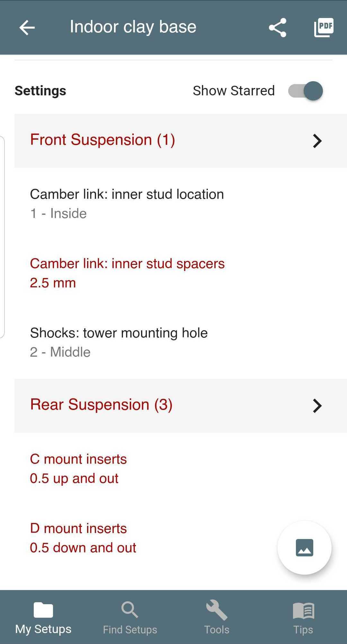The image size is (347, 644).
Task: Export setup as PDF
Action: click(324, 28)
